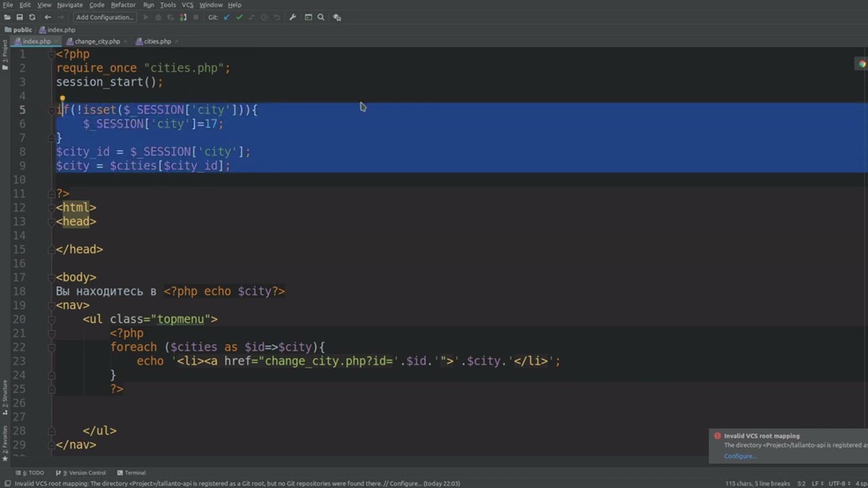Close the change_city.php tab
Image resolution: width=868 pixels, height=488 pixels.
(125, 41)
